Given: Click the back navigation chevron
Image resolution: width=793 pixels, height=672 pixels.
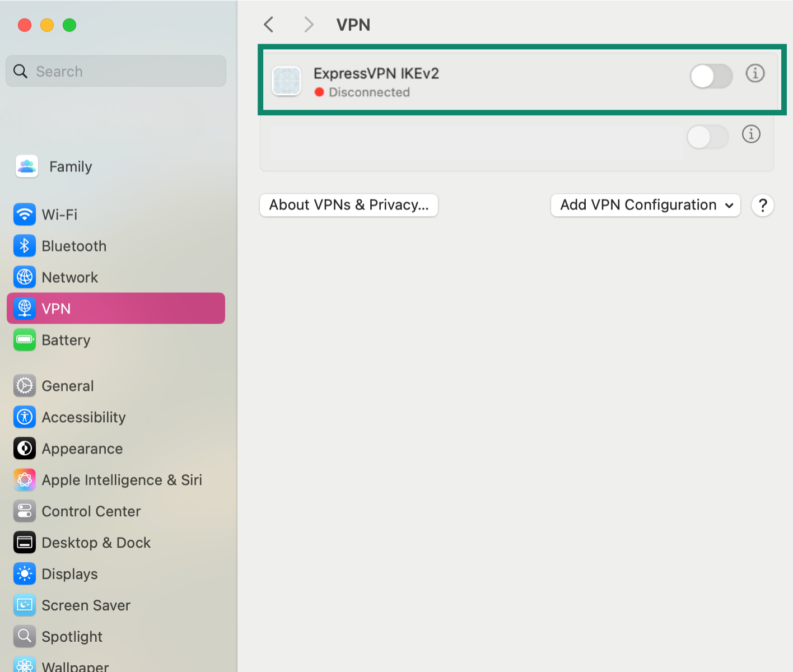Looking at the screenshot, I should 268,25.
